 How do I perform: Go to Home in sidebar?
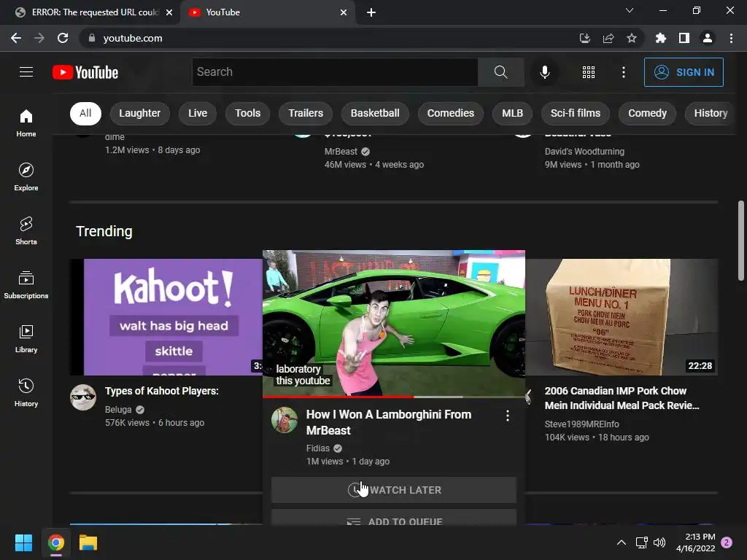pyautogui.click(x=26, y=123)
